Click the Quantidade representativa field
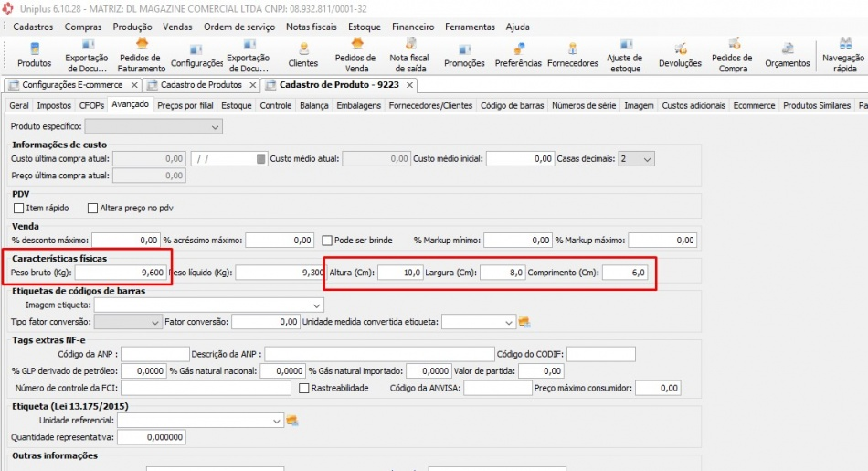868x471 pixels. tap(152, 437)
